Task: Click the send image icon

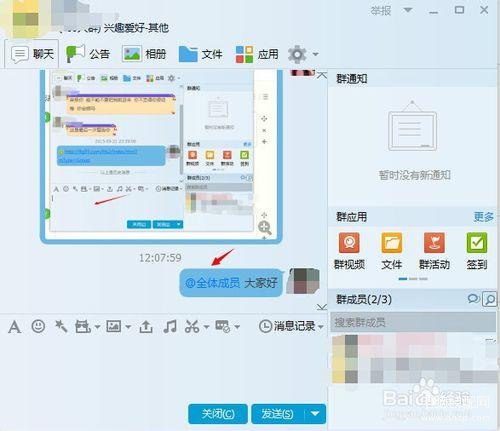Action: [114, 326]
